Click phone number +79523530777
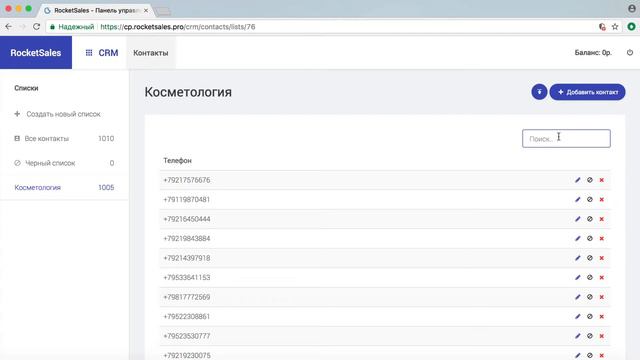640x360 pixels. tap(187, 336)
